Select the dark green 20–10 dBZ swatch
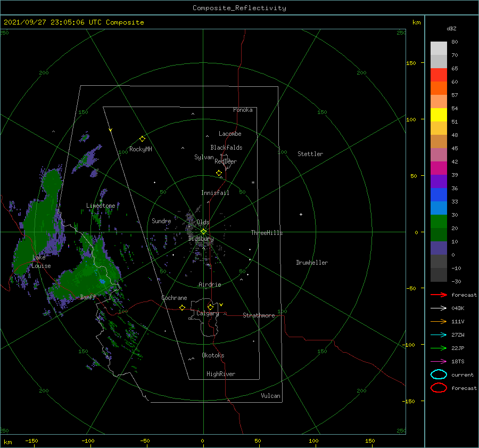 point(439,234)
